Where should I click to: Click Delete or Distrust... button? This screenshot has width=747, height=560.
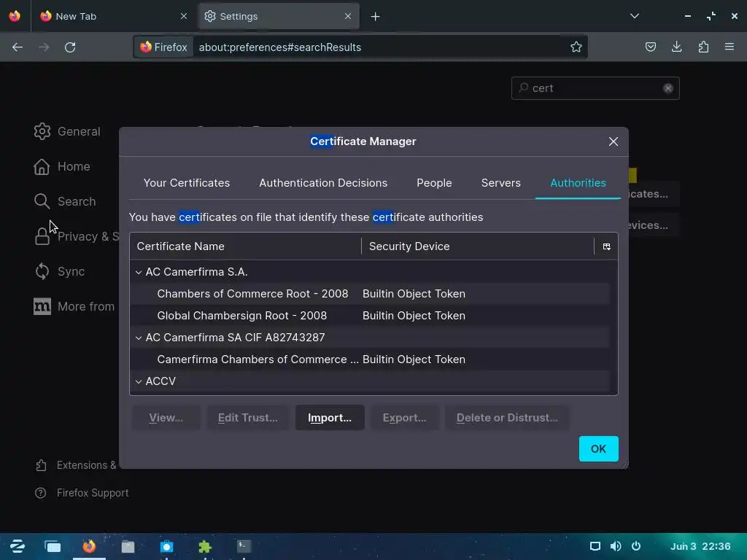pyautogui.click(x=507, y=418)
